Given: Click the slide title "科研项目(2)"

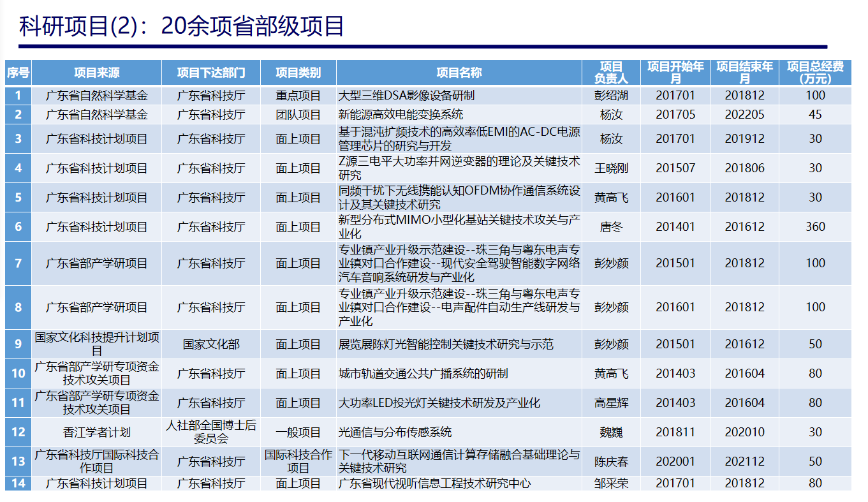Looking at the screenshot, I should tap(181, 26).
